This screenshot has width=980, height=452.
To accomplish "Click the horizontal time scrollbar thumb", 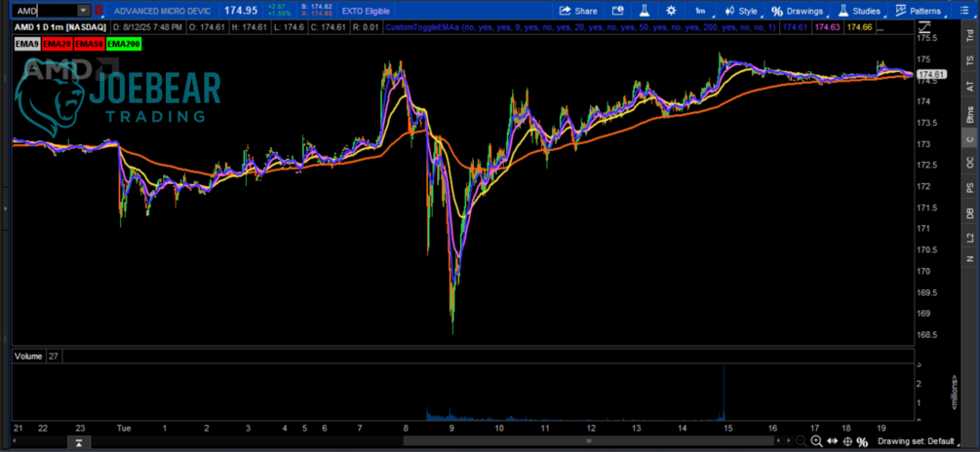I will click(590, 442).
